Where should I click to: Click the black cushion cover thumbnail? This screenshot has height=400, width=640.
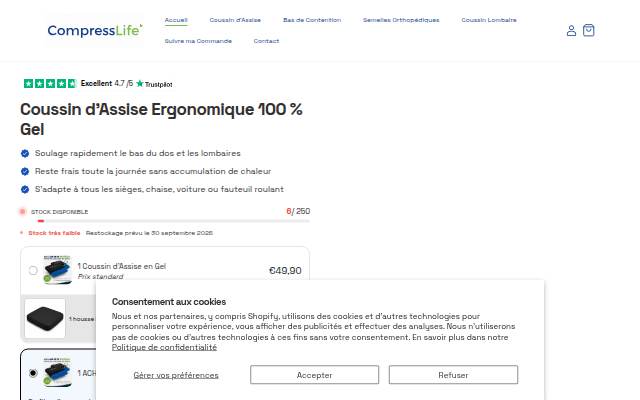tap(45, 318)
